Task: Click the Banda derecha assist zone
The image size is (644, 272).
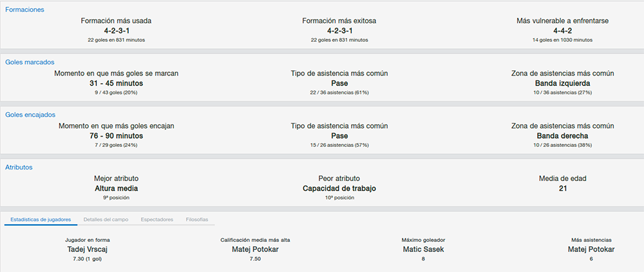Action: [x=562, y=136]
